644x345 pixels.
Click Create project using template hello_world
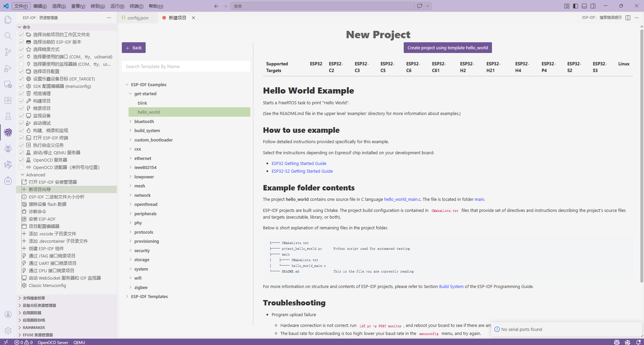point(448,48)
